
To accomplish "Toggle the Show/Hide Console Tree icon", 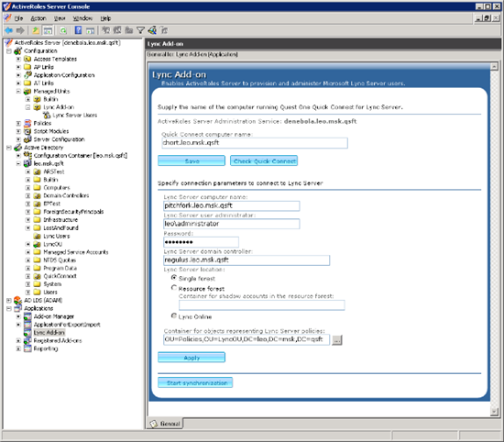I will [x=48, y=30].
